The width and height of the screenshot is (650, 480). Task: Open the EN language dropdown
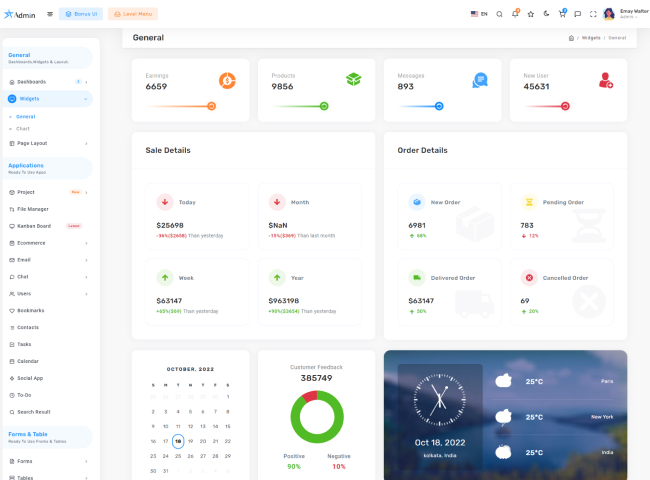pos(479,14)
